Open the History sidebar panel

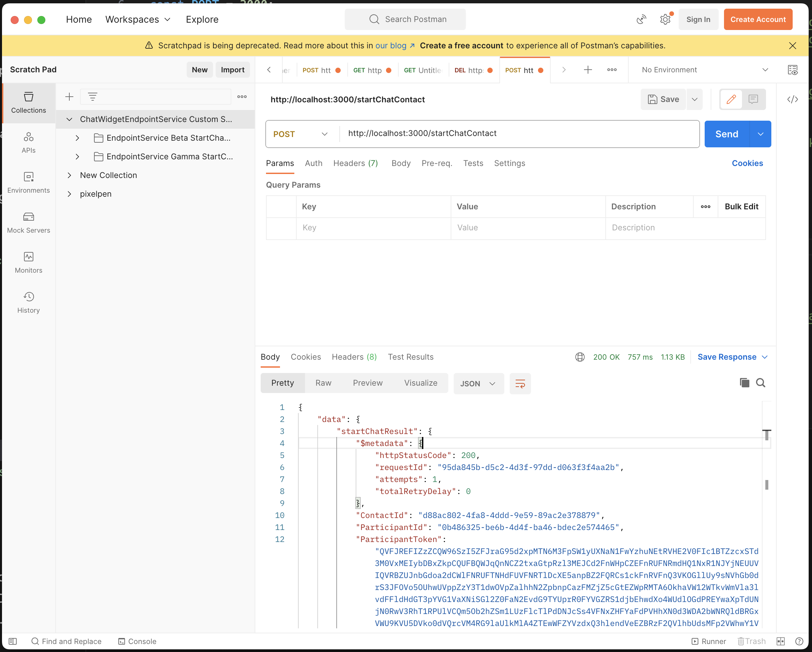point(29,302)
